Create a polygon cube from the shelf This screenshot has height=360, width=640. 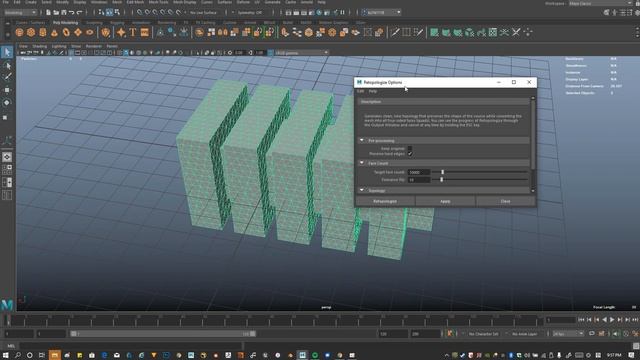tap(31, 33)
